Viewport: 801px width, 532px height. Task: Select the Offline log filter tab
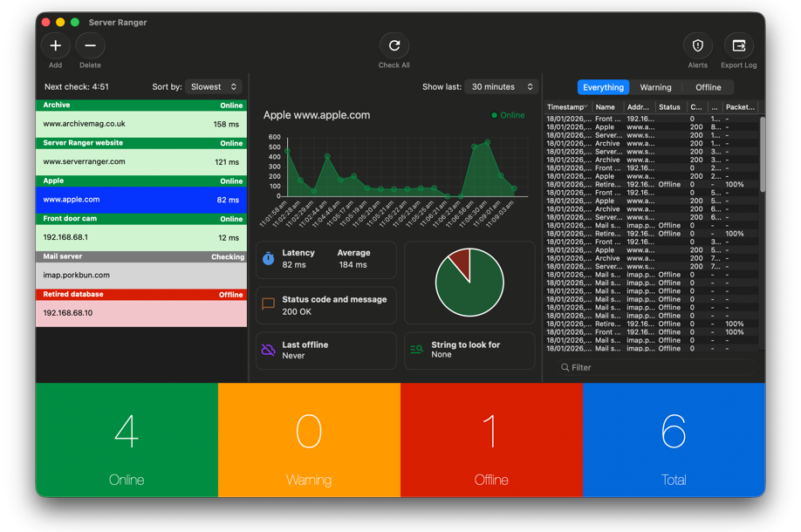708,87
